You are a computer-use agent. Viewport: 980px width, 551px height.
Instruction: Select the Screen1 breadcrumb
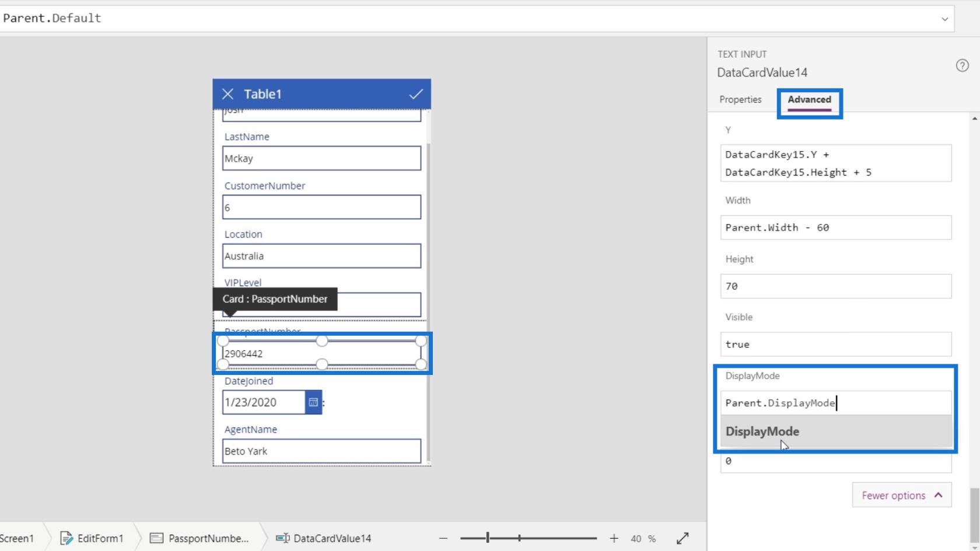(17, 538)
